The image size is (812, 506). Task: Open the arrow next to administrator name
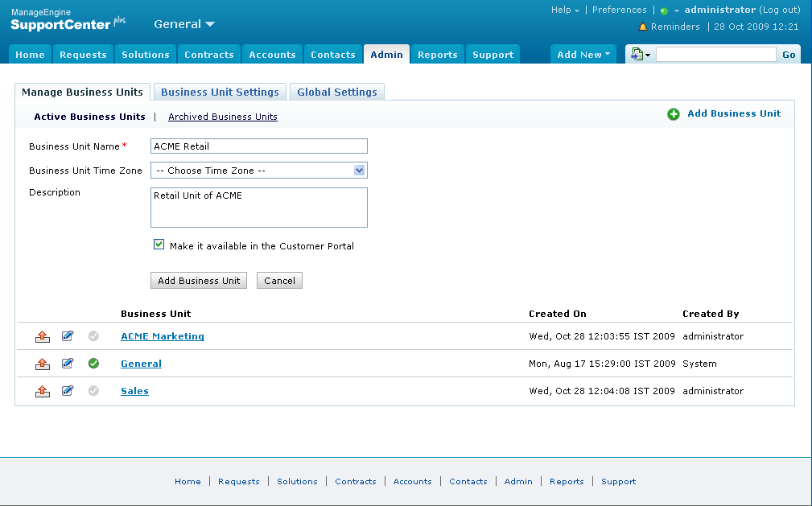pos(676,11)
